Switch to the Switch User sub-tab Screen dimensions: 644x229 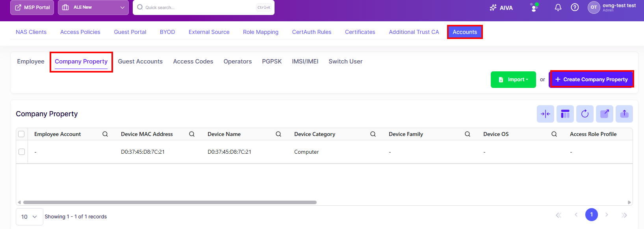[x=345, y=61]
